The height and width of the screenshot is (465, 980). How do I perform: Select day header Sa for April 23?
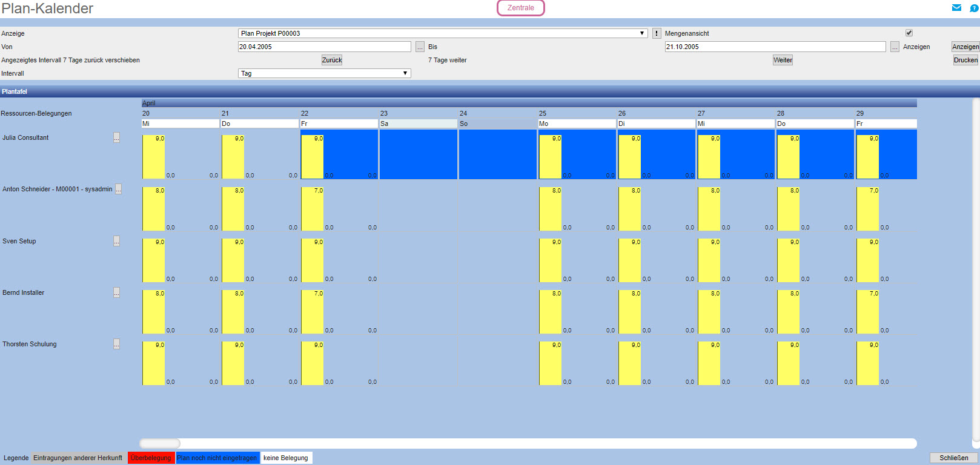coord(419,124)
